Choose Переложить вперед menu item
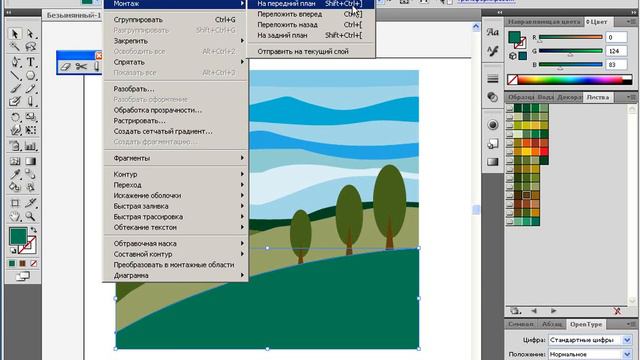Screen dimensions: 640x360 pyautogui.click(x=311, y=14)
